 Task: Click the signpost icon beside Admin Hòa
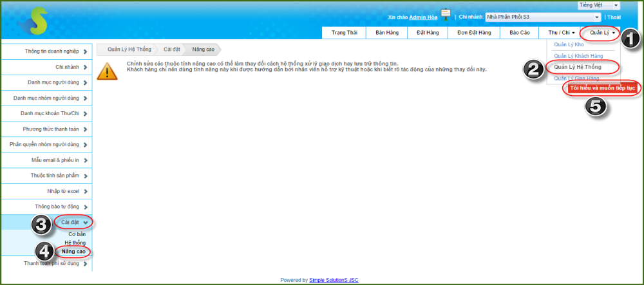[x=445, y=15]
